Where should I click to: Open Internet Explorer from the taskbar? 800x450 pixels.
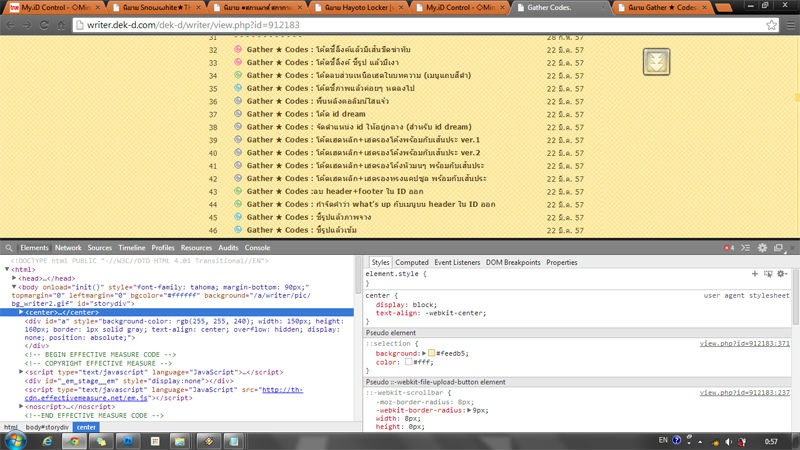47,441
